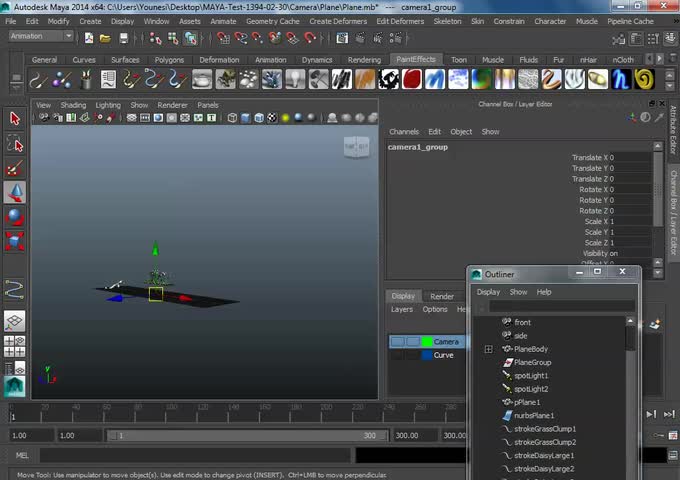
Task: Toggle display type box of Camera layer
Action: pos(412,342)
